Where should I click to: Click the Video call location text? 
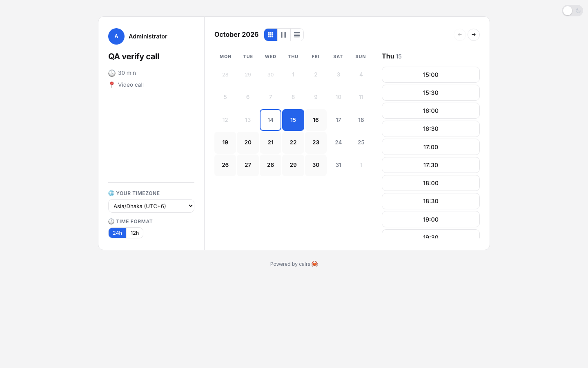(x=131, y=85)
